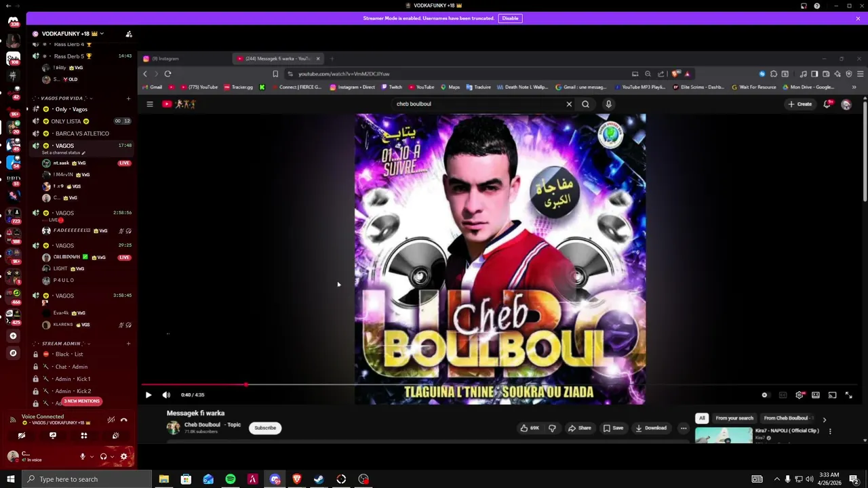The height and width of the screenshot is (488, 868).
Task: Toggle Discord noise suppression
Action: pyautogui.click(x=111, y=420)
